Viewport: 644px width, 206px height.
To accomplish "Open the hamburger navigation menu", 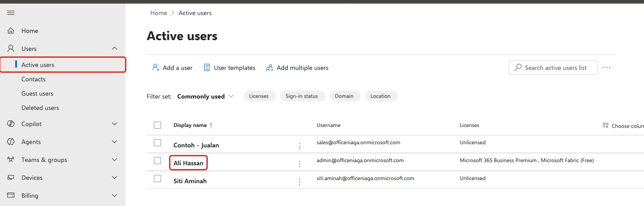I will tap(11, 13).
